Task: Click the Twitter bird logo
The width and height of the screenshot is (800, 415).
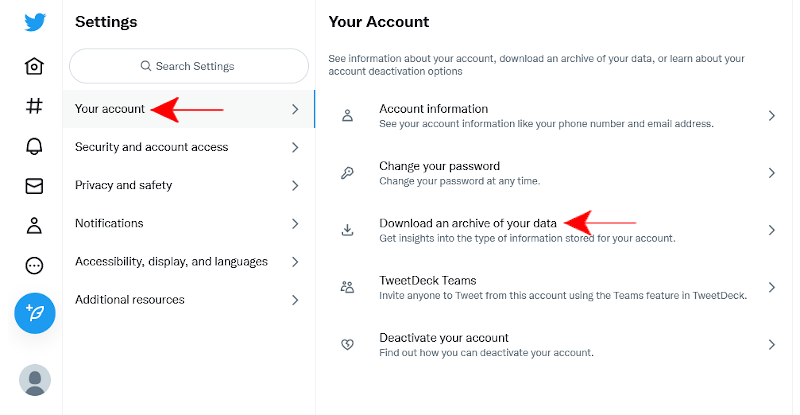Action: coord(35,23)
